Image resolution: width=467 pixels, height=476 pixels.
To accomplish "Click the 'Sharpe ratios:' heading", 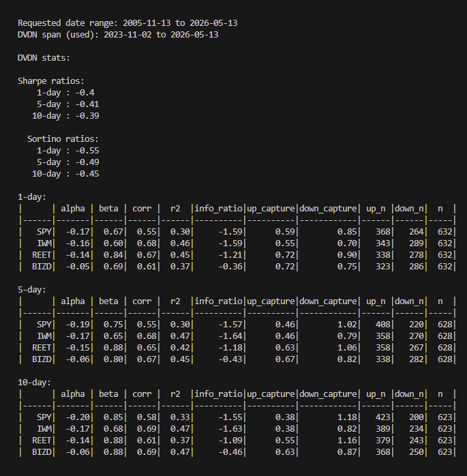I will point(50,81).
